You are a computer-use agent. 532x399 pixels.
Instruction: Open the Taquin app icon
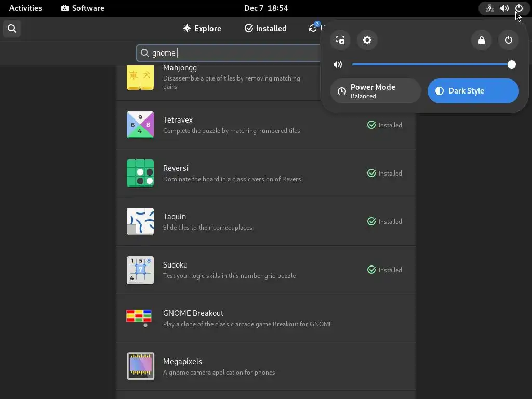pyautogui.click(x=140, y=221)
